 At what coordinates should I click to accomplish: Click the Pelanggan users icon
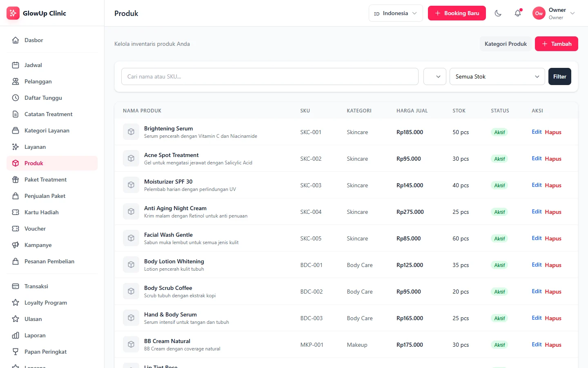tap(16, 81)
